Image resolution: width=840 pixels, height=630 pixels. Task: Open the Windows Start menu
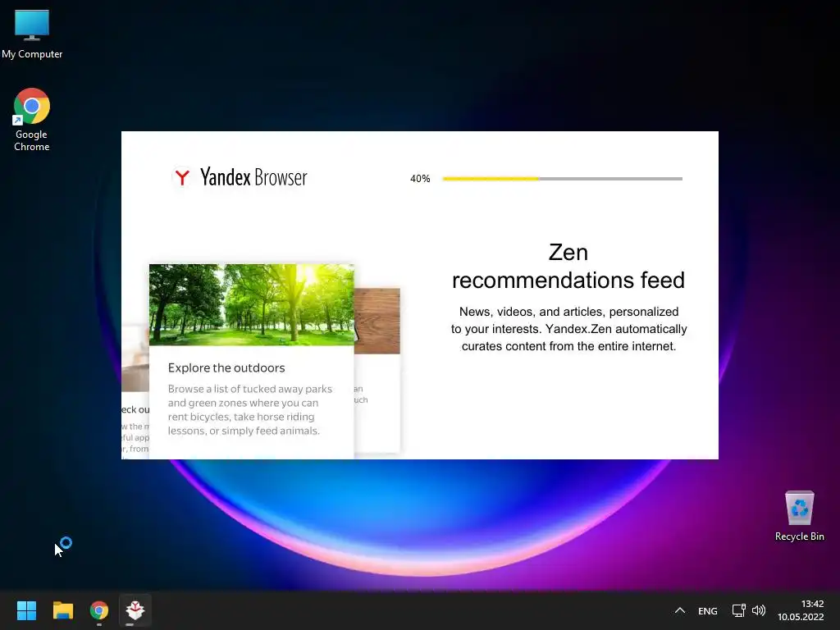(26, 610)
